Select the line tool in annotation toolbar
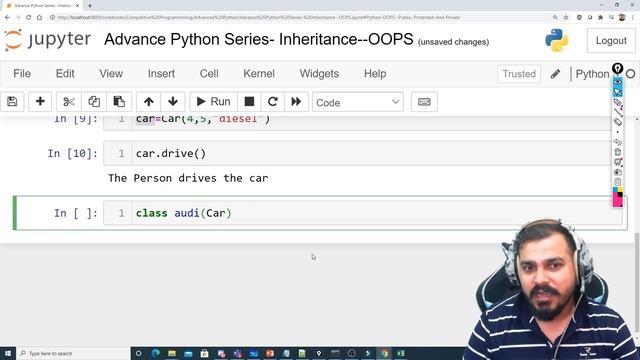This screenshot has width=640, height=360. pos(618,112)
